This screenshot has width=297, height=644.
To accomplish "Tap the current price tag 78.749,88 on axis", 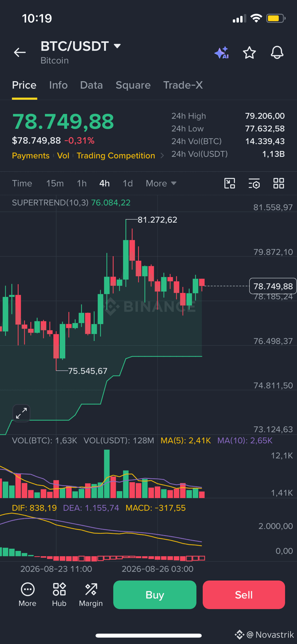I will [273, 286].
